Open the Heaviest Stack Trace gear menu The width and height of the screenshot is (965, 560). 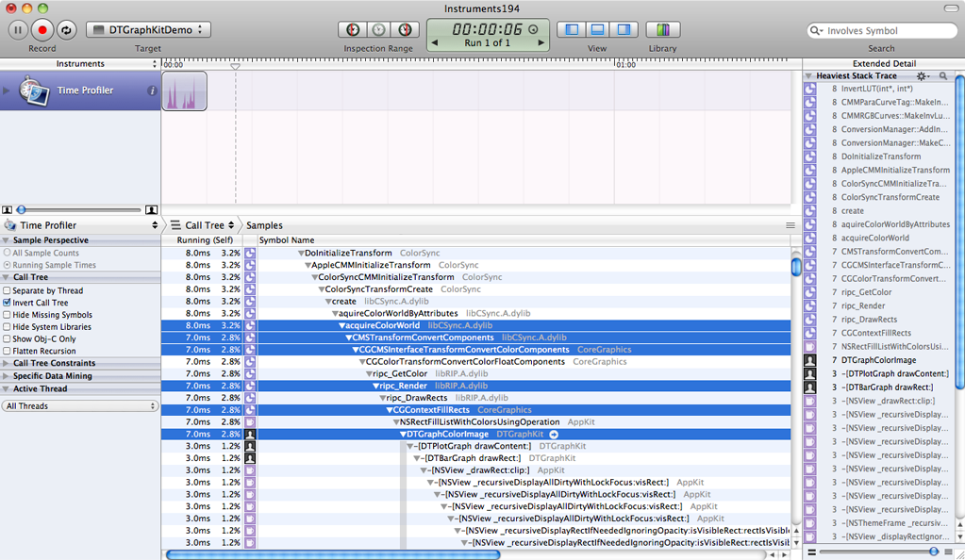tap(922, 75)
